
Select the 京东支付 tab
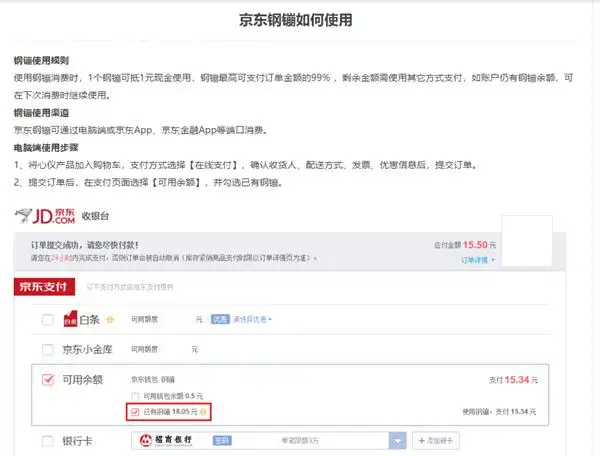pyautogui.click(x=44, y=287)
